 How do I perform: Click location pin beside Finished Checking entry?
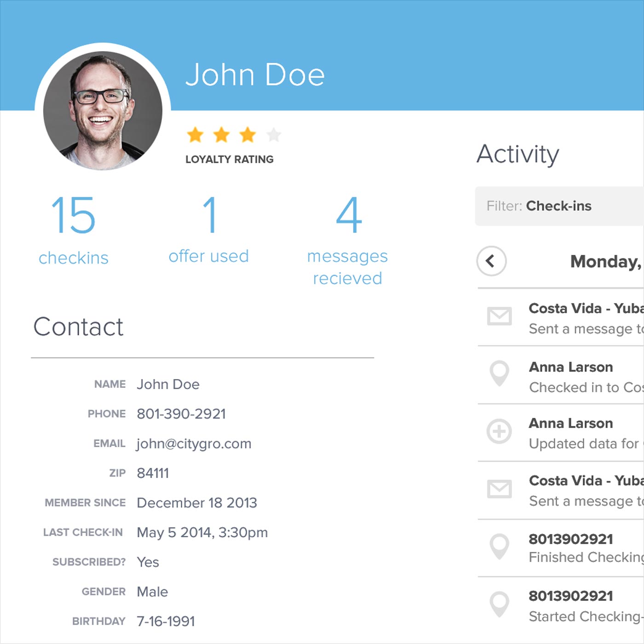[499, 546]
